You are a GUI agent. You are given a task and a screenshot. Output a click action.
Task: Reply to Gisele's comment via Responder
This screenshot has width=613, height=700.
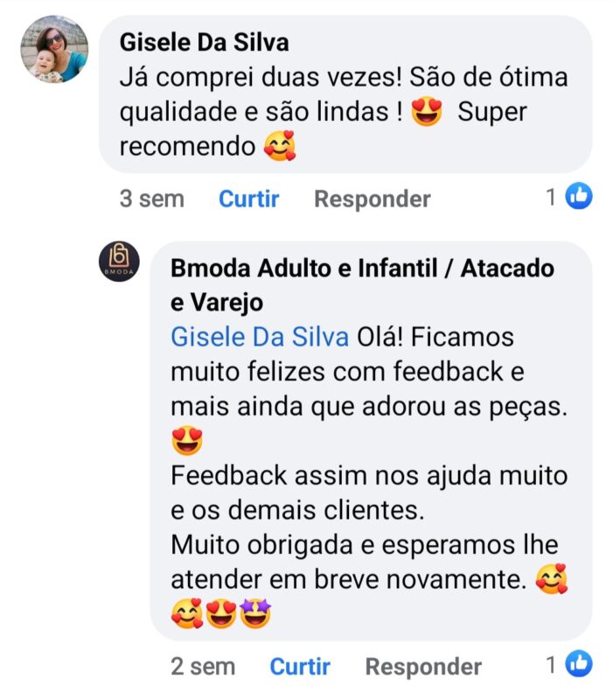point(373,199)
